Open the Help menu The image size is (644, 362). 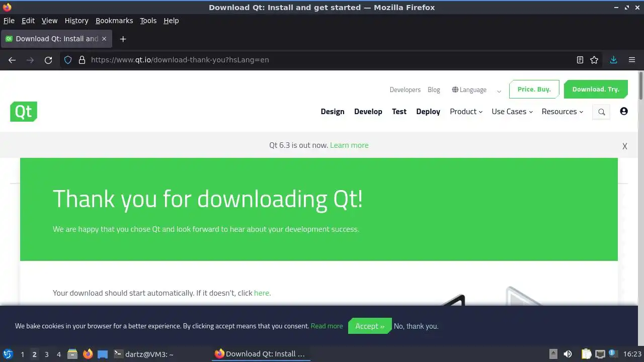pyautogui.click(x=171, y=21)
